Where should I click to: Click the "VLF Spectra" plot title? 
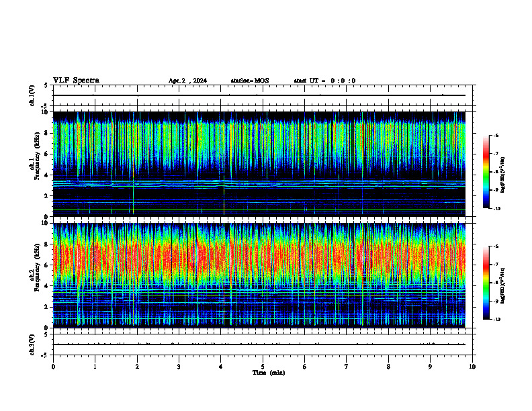coord(76,81)
